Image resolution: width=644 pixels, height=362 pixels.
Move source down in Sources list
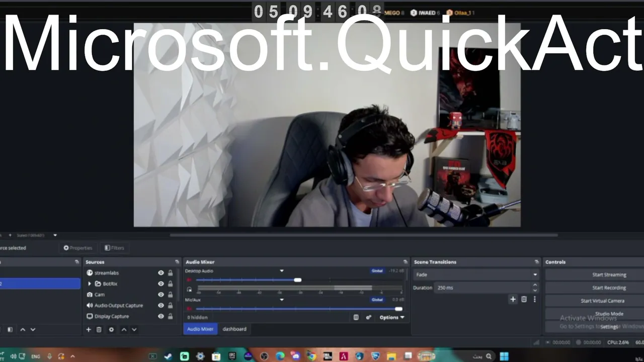pyautogui.click(x=134, y=330)
